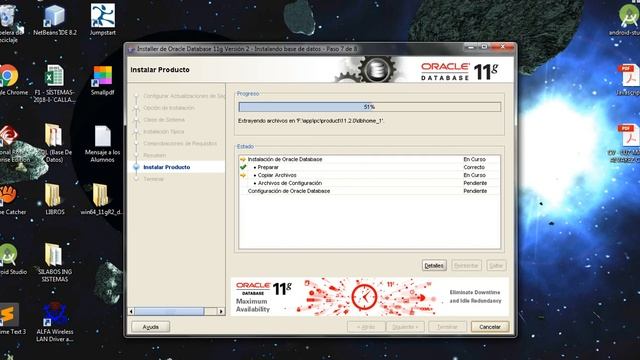Screen dimensions: 640x360
Task: Open the win64_11gR2 folder icon
Action: 102,199
